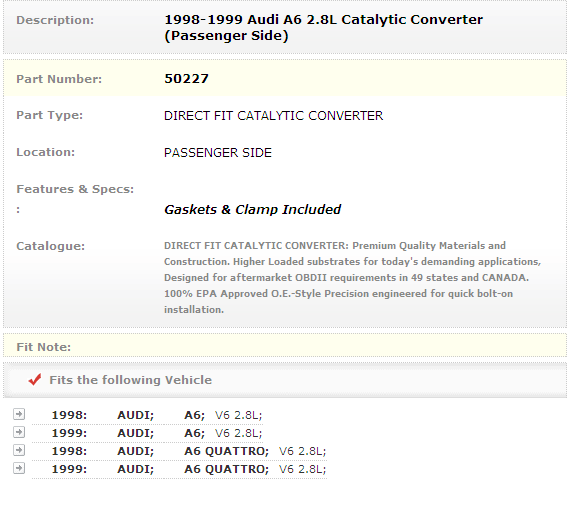Viewport: 570px width, 520px height.
Task: Click the Fits the following Vehicle header
Action: tap(131, 380)
